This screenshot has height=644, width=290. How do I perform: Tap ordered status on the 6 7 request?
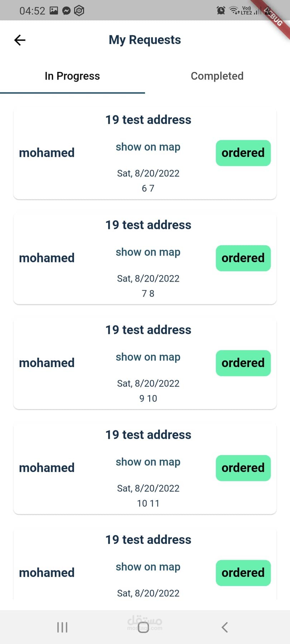click(x=243, y=153)
